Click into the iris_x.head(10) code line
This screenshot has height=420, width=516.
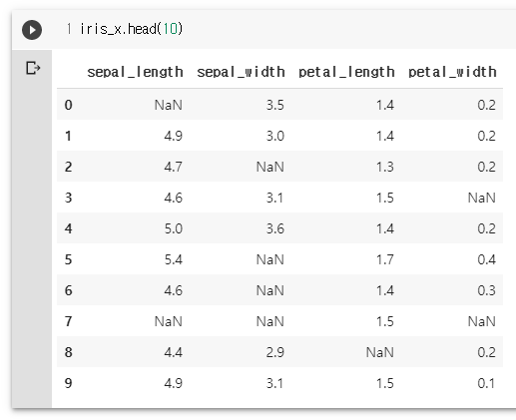(x=131, y=29)
